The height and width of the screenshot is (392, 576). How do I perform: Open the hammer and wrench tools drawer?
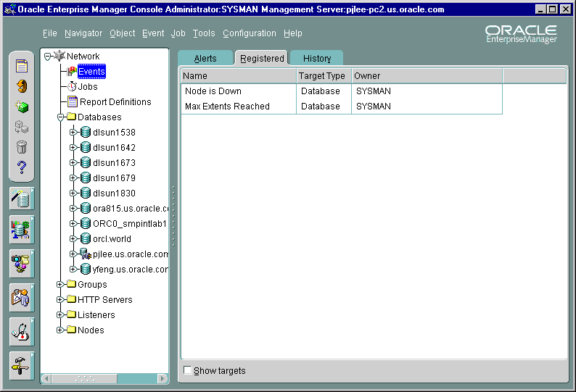21,364
